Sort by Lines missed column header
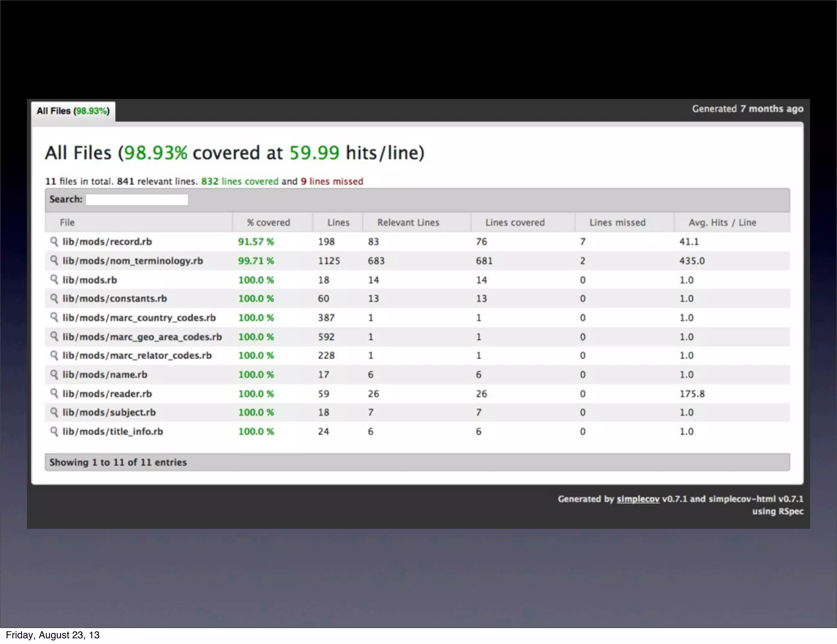837x644 pixels. click(x=617, y=222)
